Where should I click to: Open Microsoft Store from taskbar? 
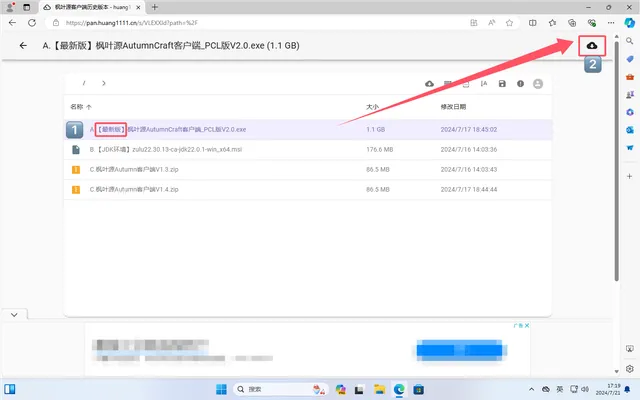[418, 389]
